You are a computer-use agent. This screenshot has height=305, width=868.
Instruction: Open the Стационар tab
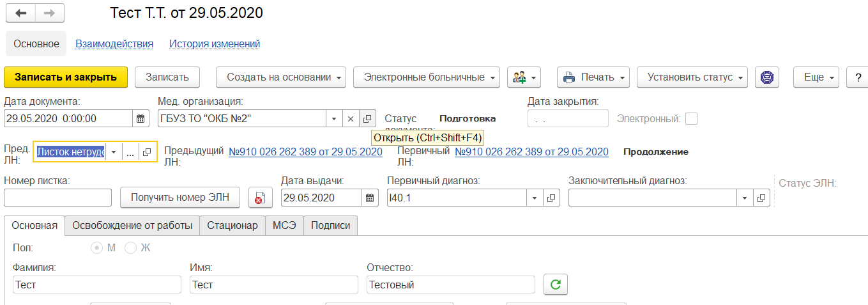(232, 226)
